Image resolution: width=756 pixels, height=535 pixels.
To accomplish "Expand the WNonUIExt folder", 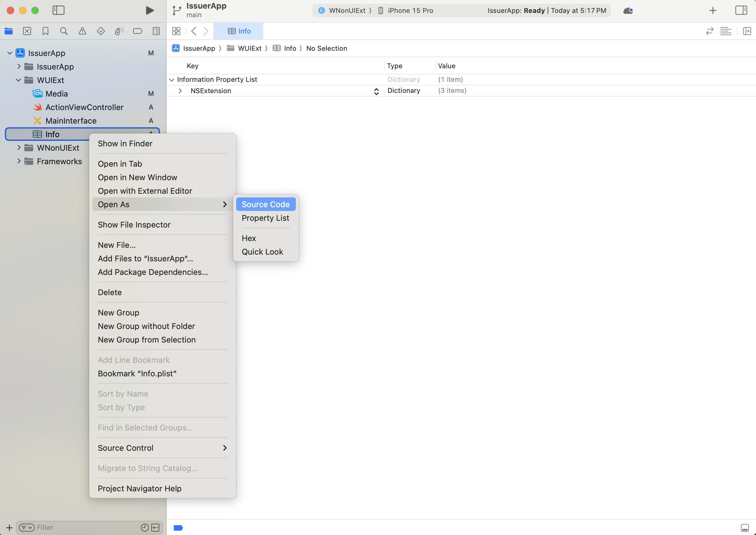I will click(x=19, y=148).
